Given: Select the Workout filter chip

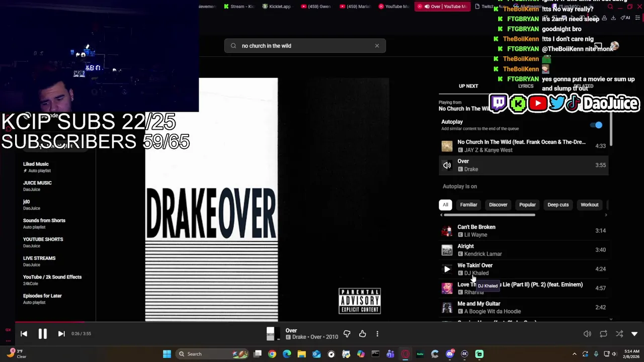Looking at the screenshot, I should pos(589,205).
